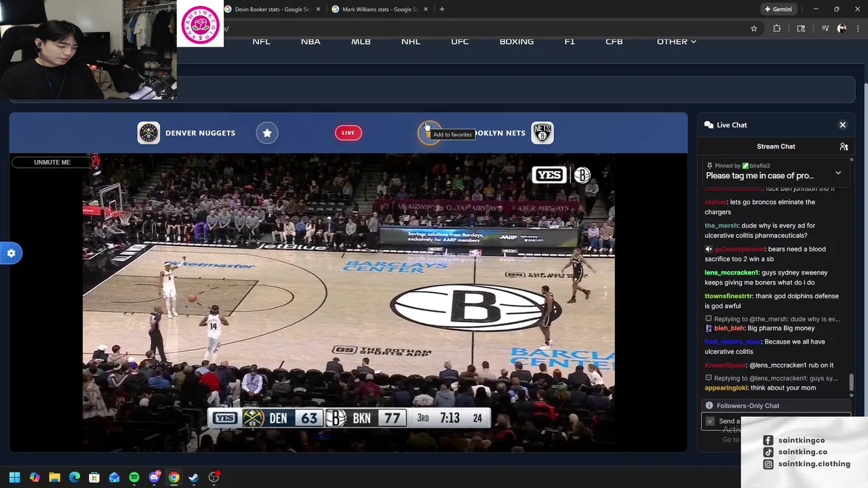The height and width of the screenshot is (488, 868).
Task: Click the reply reference to @the_mersh
Action: (773, 319)
